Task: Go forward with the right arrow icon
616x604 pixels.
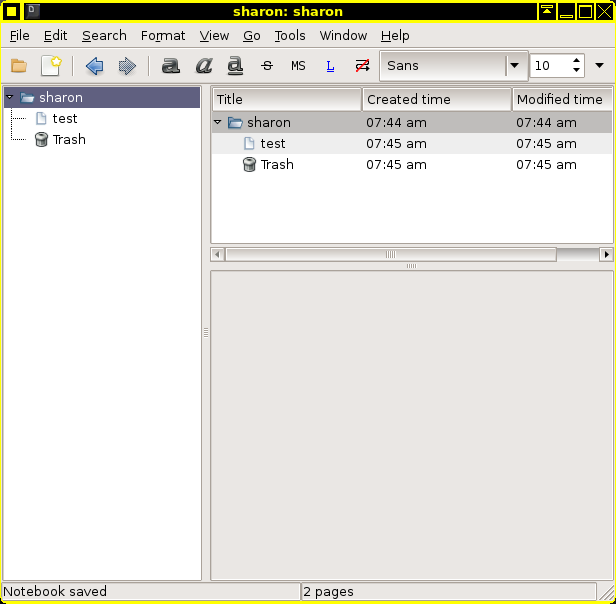Action: [x=127, y=66]
